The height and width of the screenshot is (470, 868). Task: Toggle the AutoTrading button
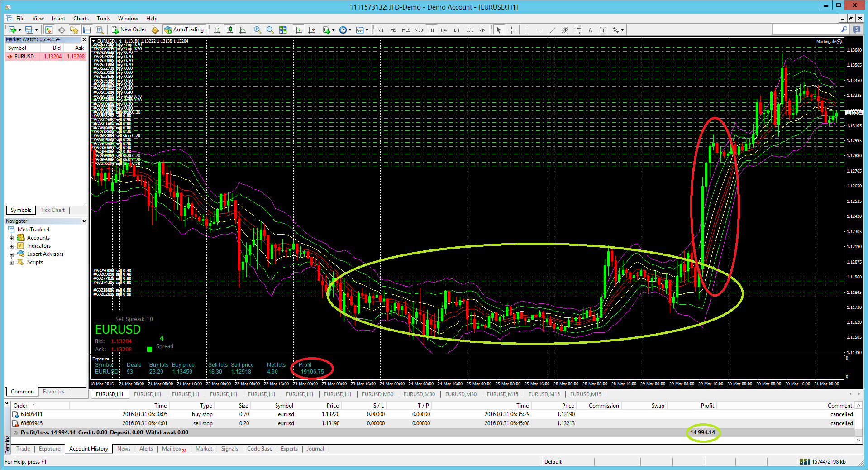coord(184,29)
